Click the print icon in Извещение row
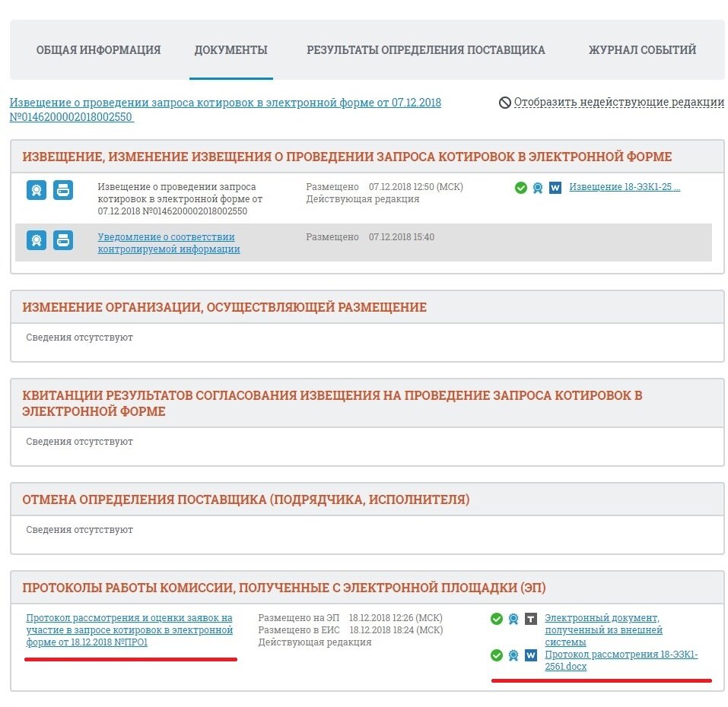 [x=63, y=190]
